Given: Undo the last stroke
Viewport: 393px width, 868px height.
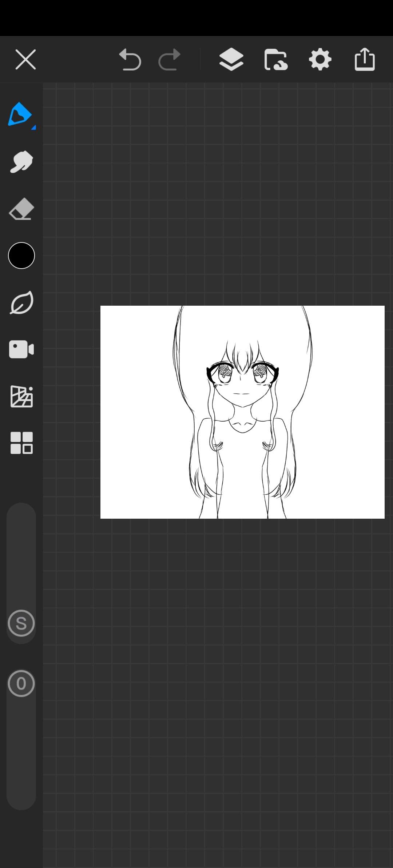Looking at the screenshot, I should click(x=130, y=59).
